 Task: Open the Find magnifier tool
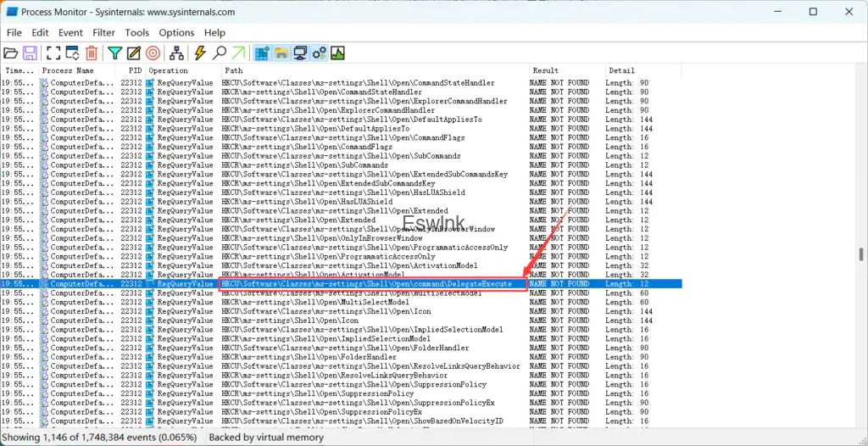220,53
